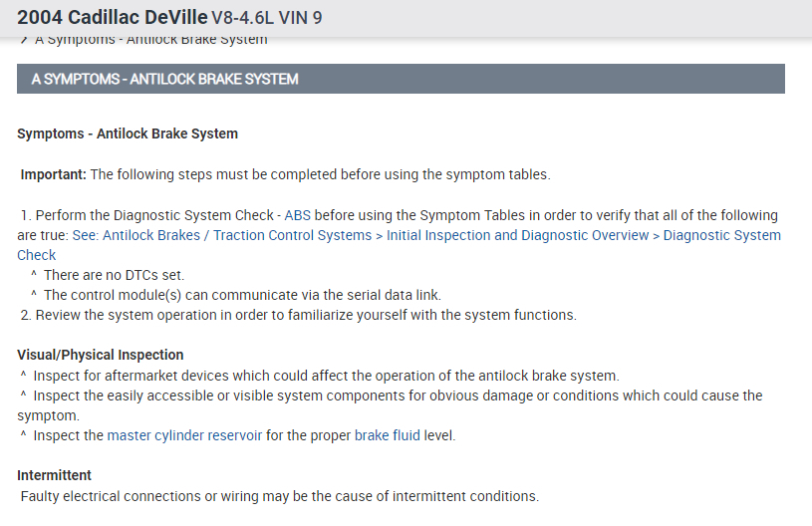812x526 pixels.
Task: Select the 'A Symptoms - Antilock Brake System' breadcrumb
Action: 150,41
